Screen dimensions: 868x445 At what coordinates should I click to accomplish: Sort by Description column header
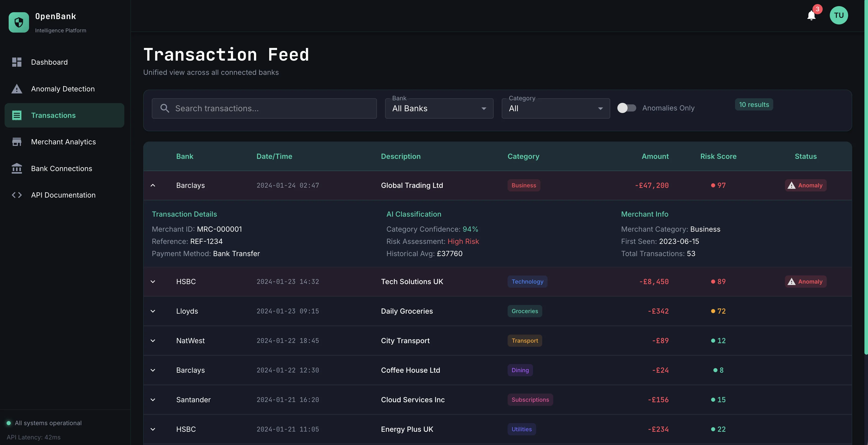pyautogui.click(x=401, y=156)
